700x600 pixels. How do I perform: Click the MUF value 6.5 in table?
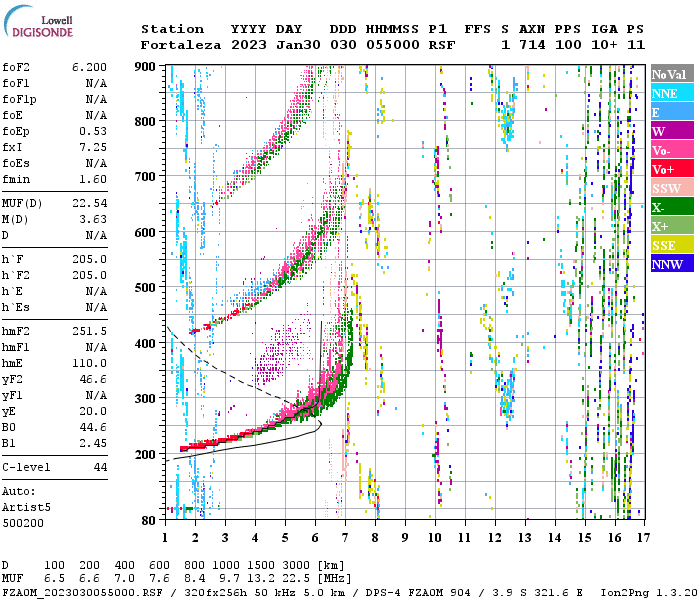[x=54, y=579]
